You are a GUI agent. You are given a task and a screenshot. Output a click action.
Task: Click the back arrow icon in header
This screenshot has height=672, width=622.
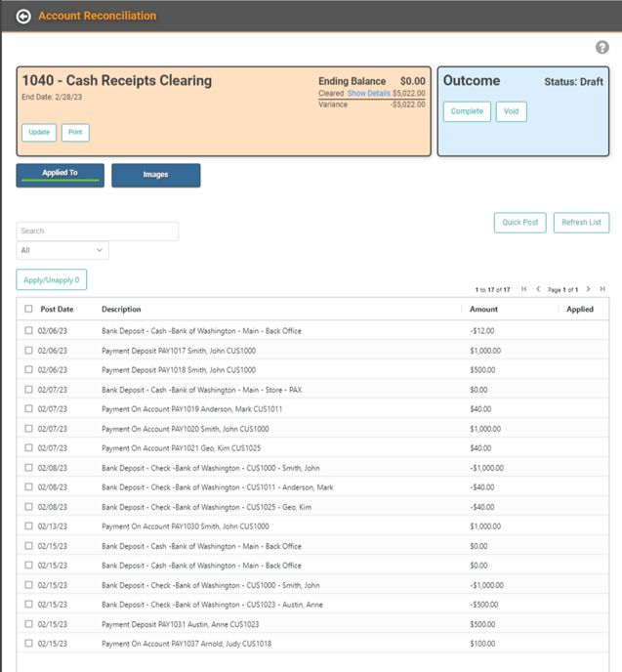[23, 16]
